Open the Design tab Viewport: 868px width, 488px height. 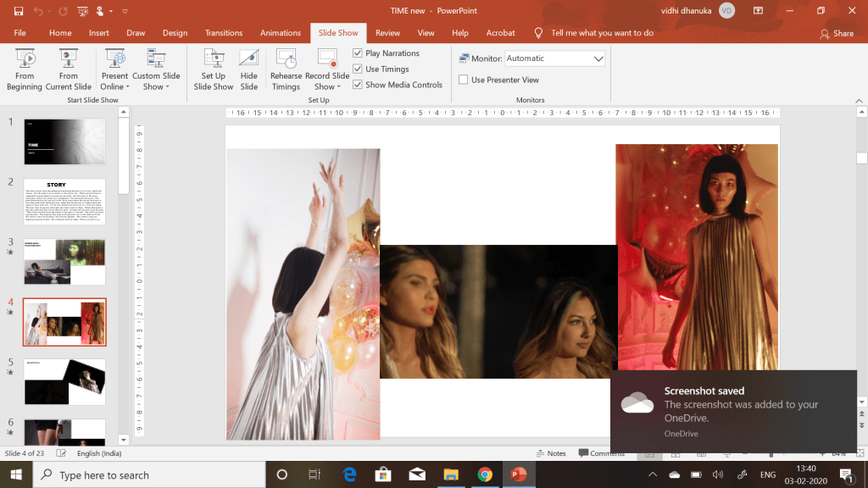[175, 33]
